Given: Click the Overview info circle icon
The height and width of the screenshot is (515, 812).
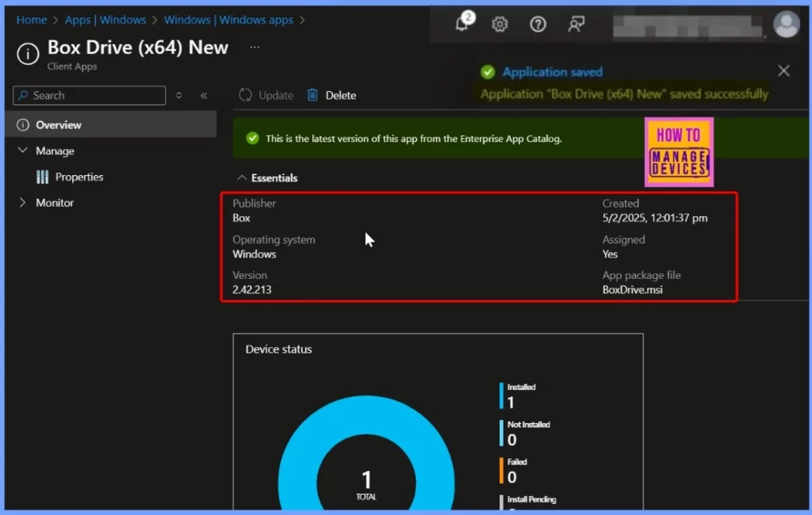Looking at the screenshot, I should [23, 124].
